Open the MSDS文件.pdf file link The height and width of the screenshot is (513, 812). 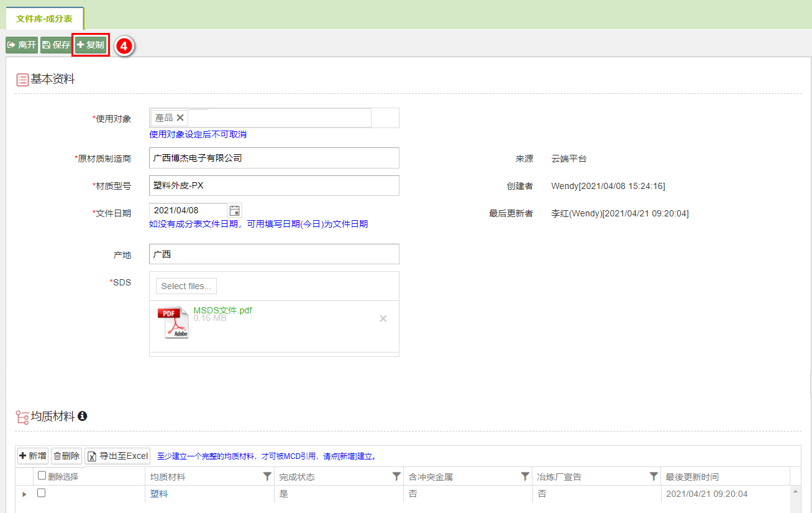(x=222, y=310)
